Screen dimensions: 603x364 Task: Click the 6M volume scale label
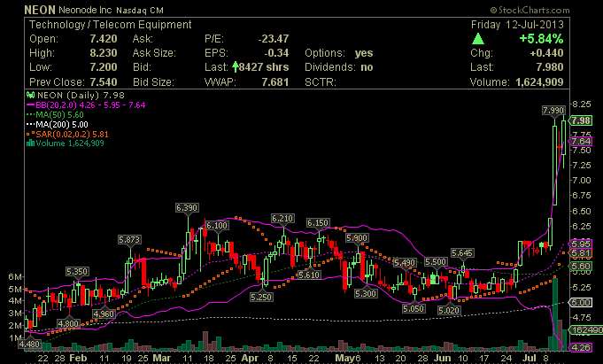coord(15,276)
